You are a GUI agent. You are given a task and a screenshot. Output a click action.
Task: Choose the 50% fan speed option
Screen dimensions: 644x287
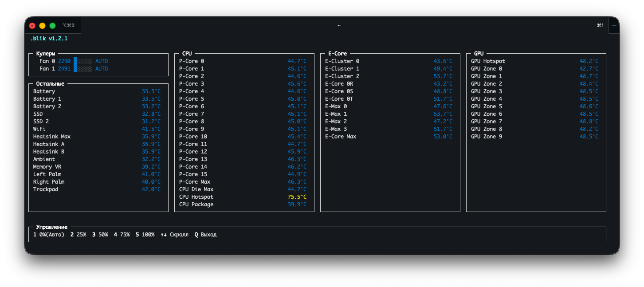[x=100, y=235]
